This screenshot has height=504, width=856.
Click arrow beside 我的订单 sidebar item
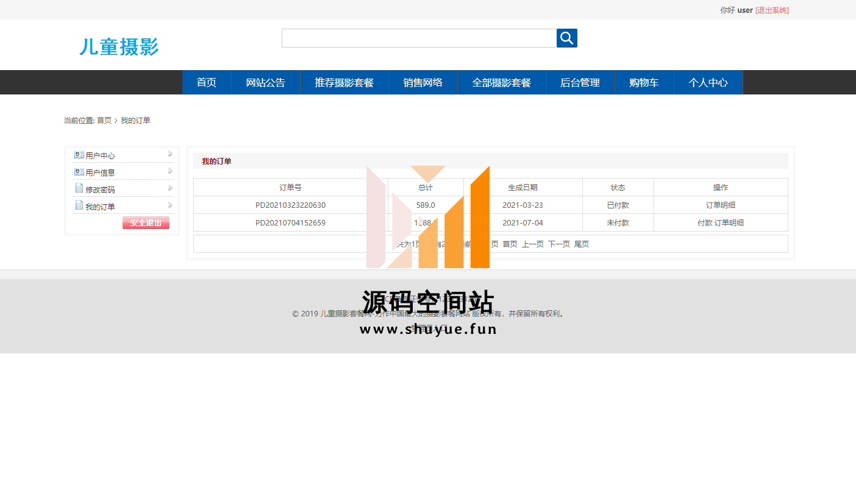[171, 205]
